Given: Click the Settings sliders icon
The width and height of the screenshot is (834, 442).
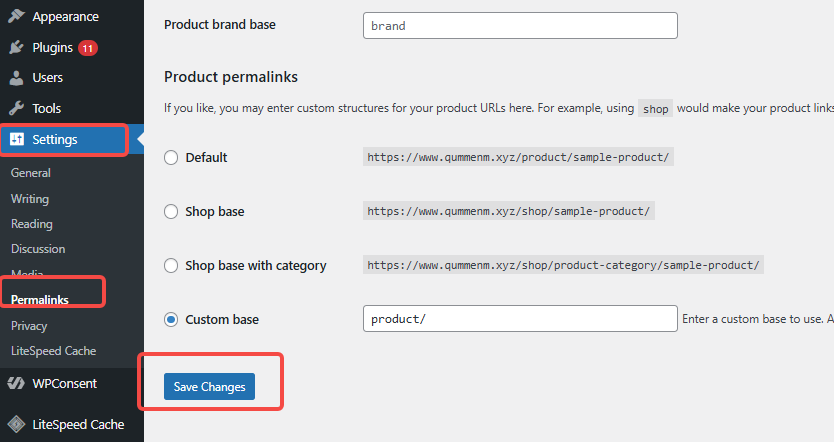Looking at the screenshot, I should point(16,140).
